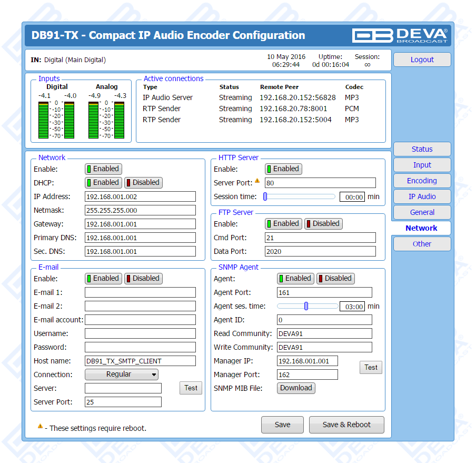Click the DEVA Broadcast logo

tap(400, 35)
